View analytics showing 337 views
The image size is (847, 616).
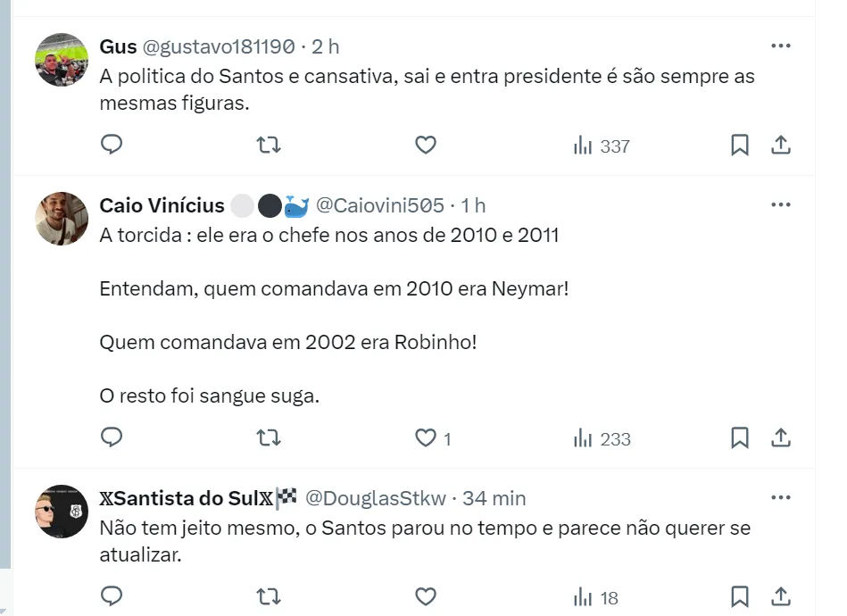pyautogui.click(x=602, y=146)
